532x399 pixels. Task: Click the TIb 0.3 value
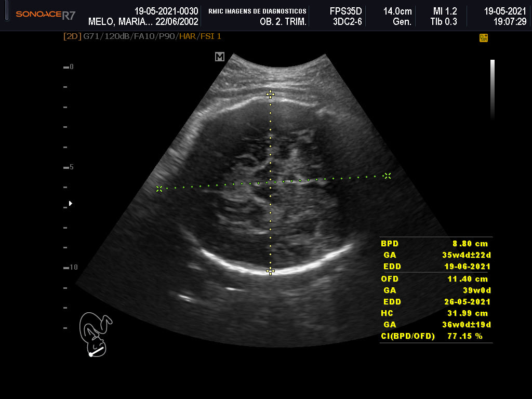pos(444,22)
